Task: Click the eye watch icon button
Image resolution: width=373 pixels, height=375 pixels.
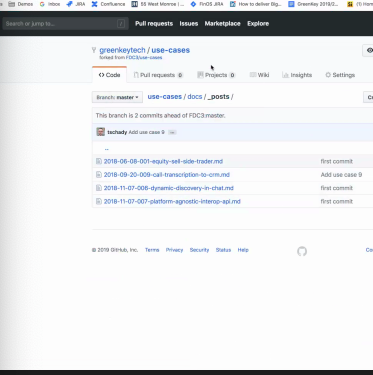Action: [369, 50]
